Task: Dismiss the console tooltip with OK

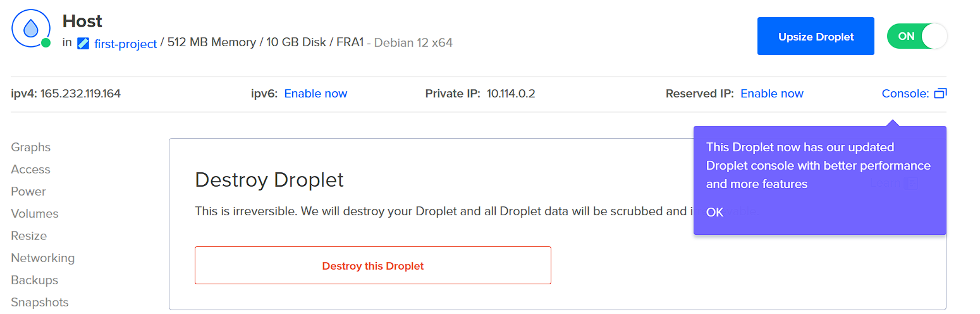Action: tap(714, 212)
